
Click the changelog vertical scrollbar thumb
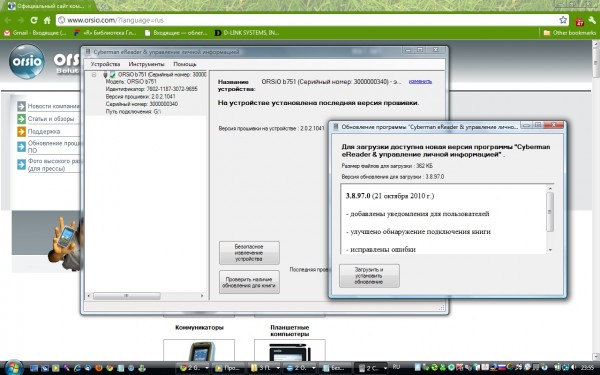tap(550, 212)
